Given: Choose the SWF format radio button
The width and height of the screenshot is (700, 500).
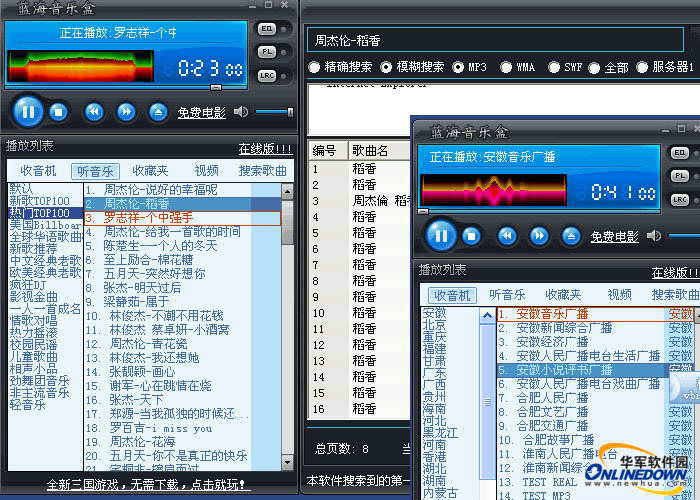Looking at the screenshot, I should coord(554,67).
